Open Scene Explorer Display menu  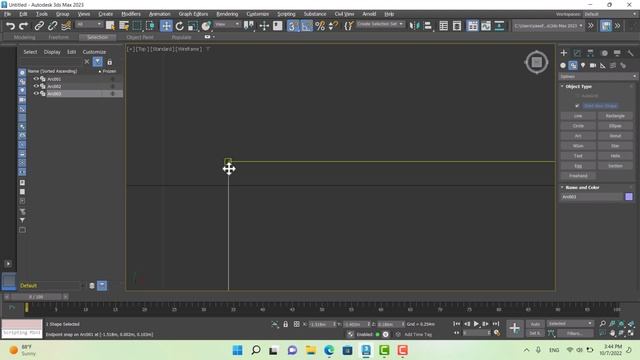(x=52, y=52)
